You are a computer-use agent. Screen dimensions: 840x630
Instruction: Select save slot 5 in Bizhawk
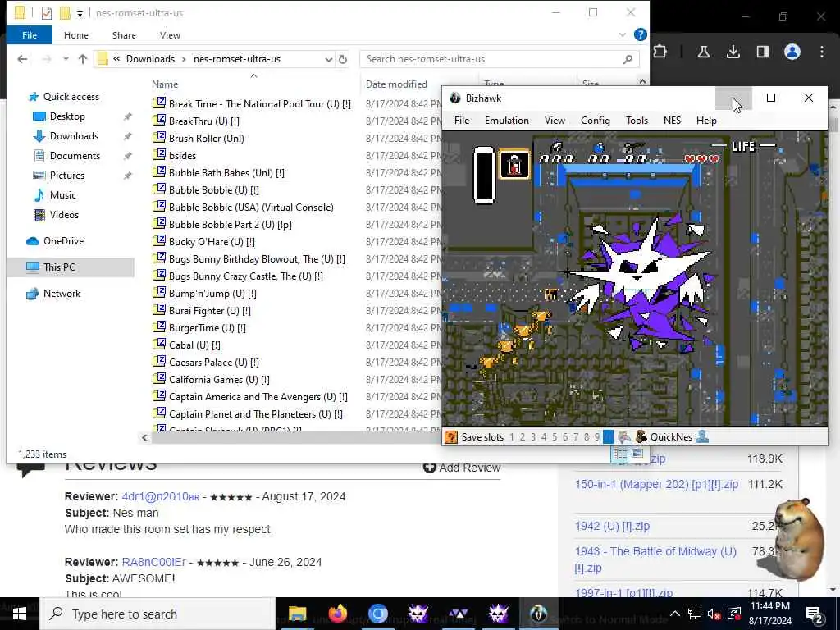[555, 437]
